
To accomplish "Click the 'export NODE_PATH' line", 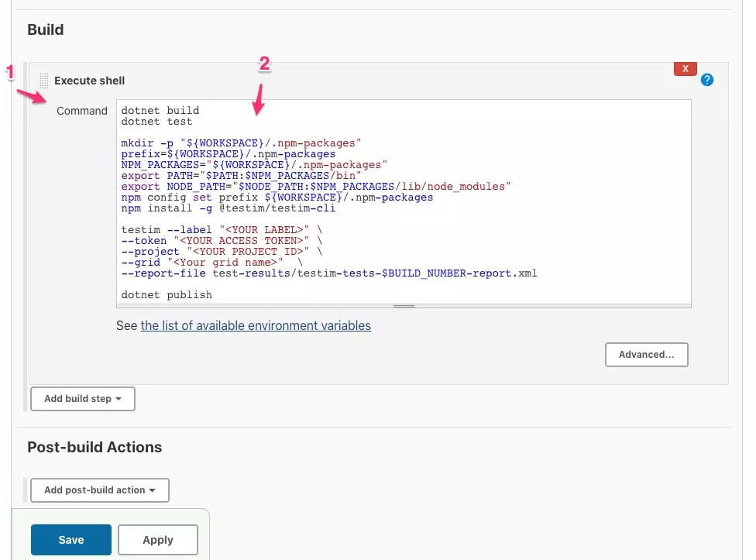I will [316, 187].
